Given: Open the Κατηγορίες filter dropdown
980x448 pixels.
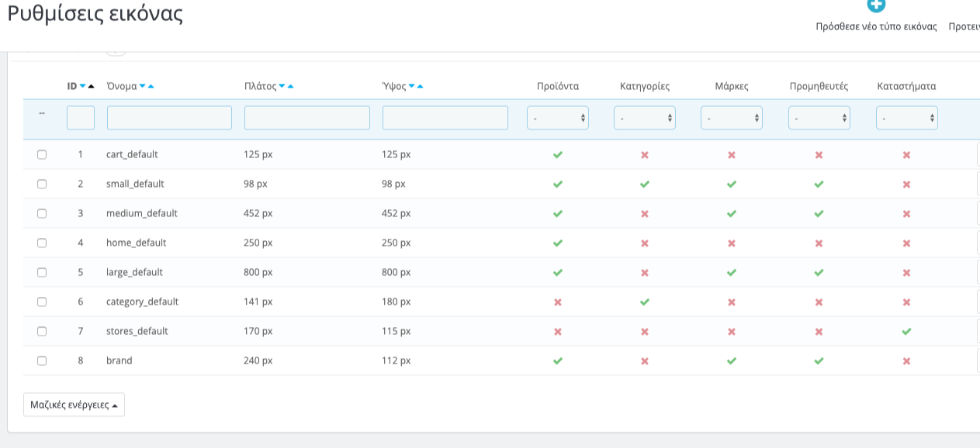Looking at the screenshot, I should [645, 118].
